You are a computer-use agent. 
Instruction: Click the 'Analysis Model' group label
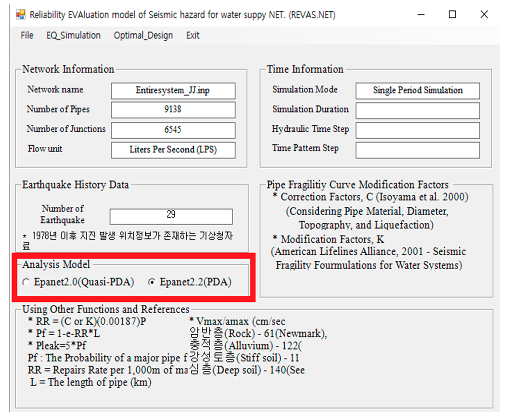click(56, 264)
